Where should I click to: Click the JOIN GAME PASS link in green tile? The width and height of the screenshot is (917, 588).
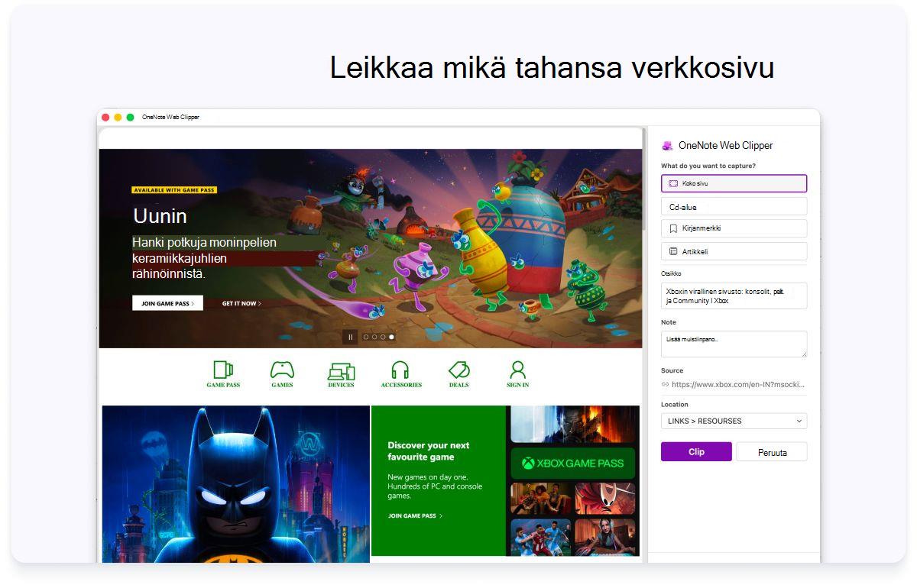click(415, 516)
